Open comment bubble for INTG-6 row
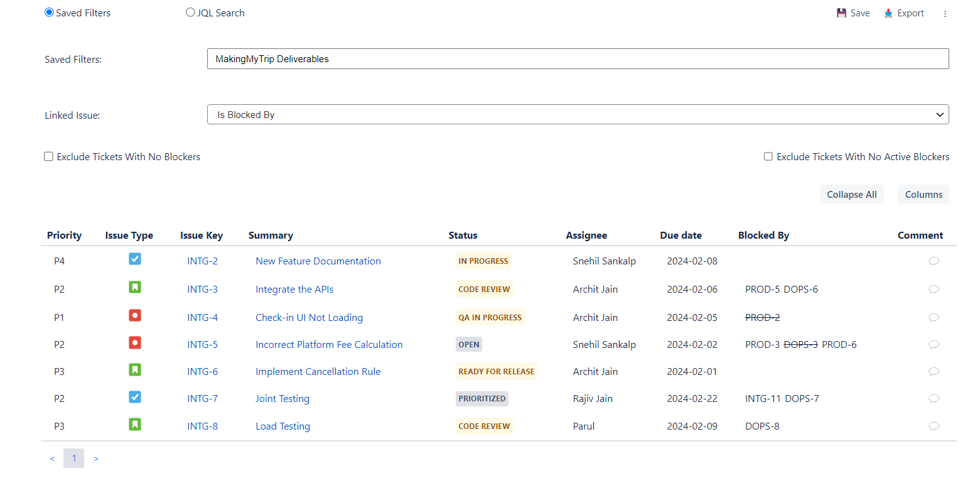980x488 pixels. (x=934, y=372)
